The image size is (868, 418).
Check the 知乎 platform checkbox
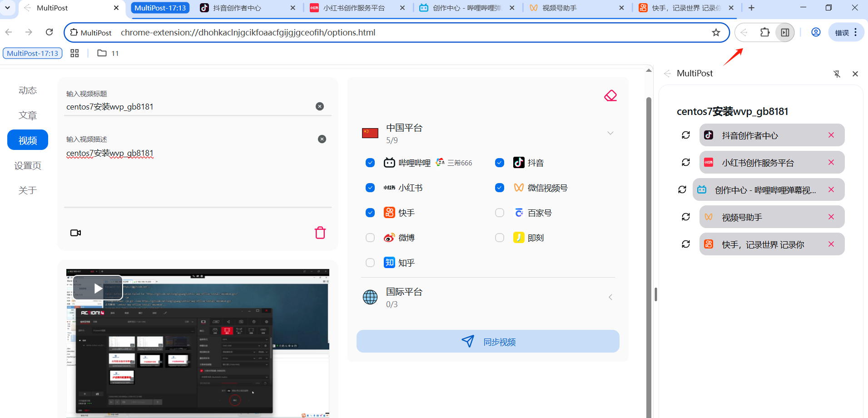pos(370,263)
